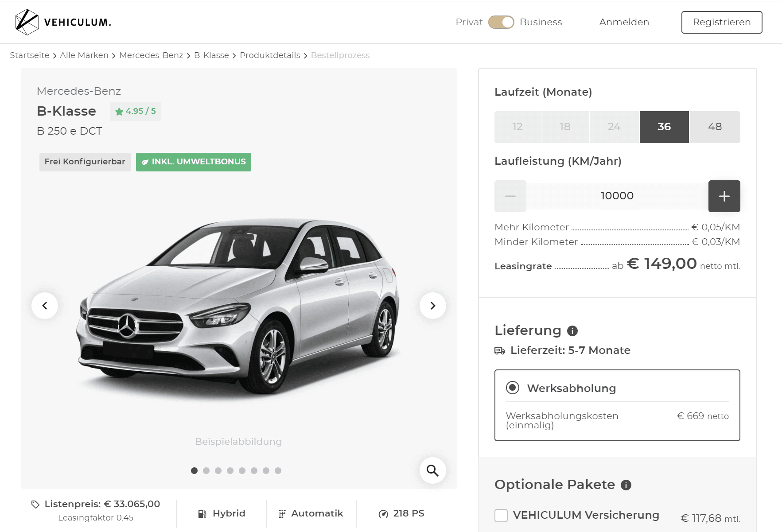Jump to seventh gallery dot

pos(266,470)
